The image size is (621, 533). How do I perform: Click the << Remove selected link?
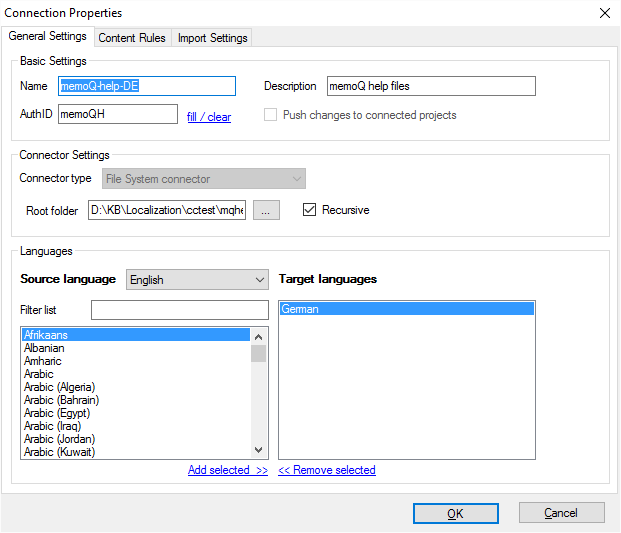(x=327, y=470)
